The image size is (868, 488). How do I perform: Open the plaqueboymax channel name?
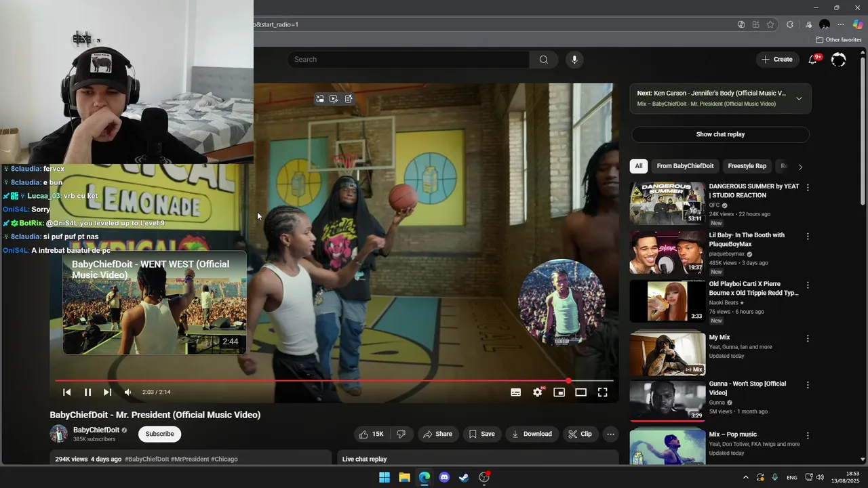727,254
